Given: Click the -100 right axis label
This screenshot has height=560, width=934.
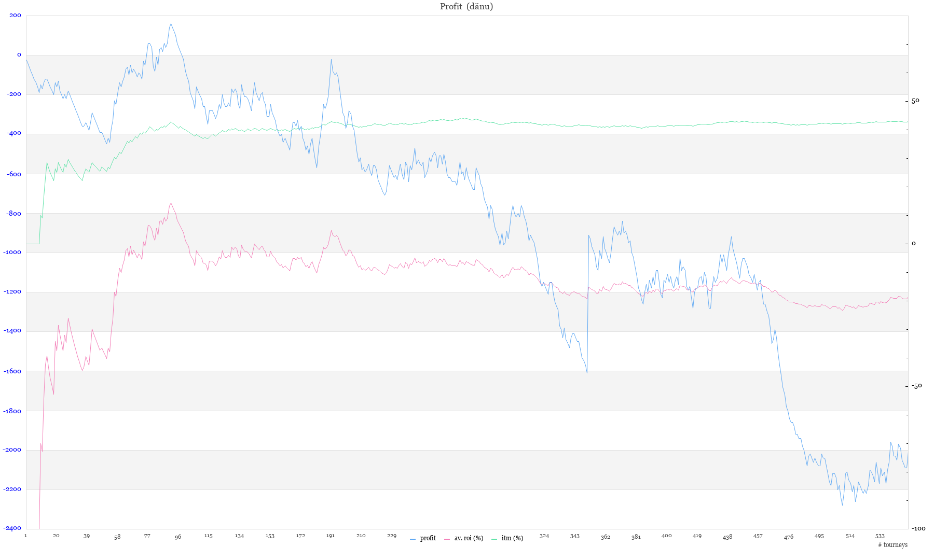Looking at the screenshot, I should coord(918,528).
